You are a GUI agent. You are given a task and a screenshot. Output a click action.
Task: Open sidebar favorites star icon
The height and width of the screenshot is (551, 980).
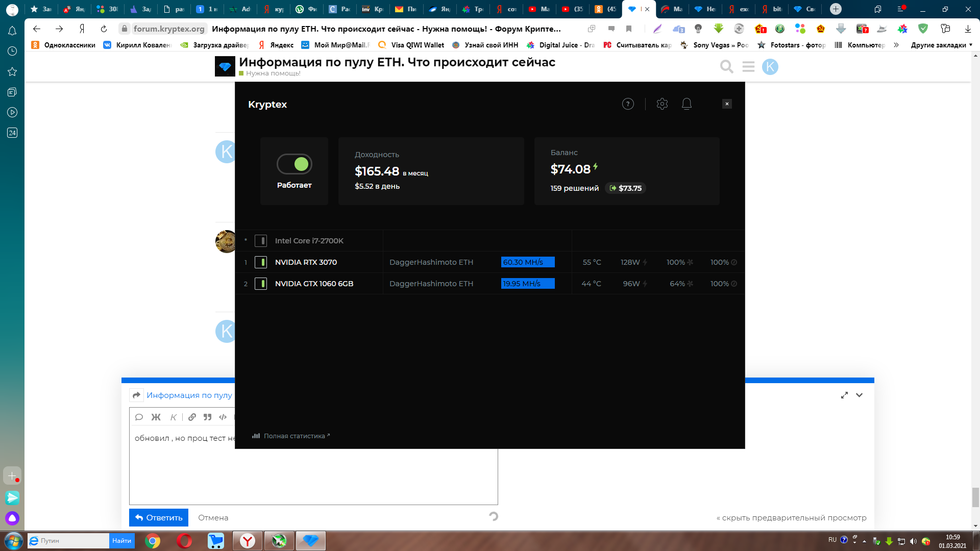[x=12, y=71]
